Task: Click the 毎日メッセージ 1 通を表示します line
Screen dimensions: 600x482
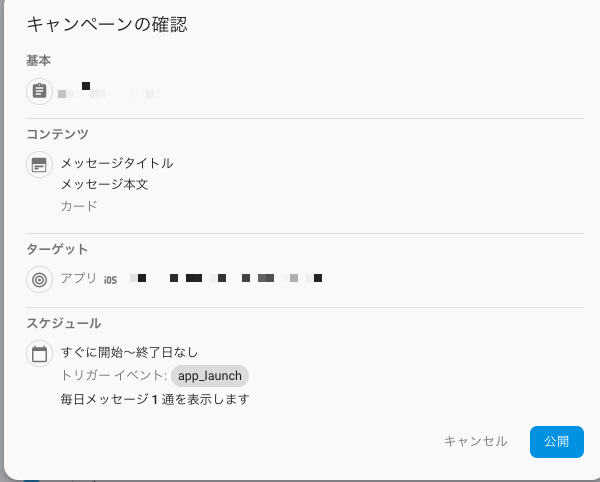Action: pyautogui.click(x=155, y=400)
